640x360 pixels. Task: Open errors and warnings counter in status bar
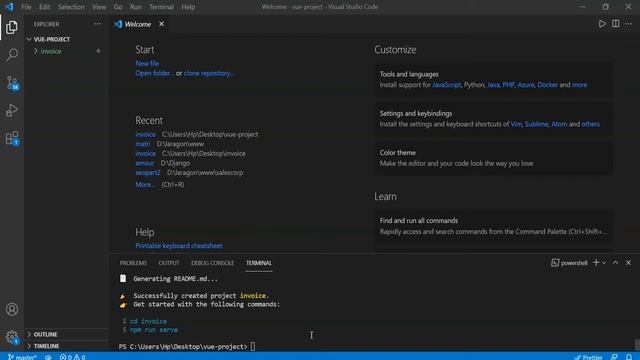click(72, 357)
